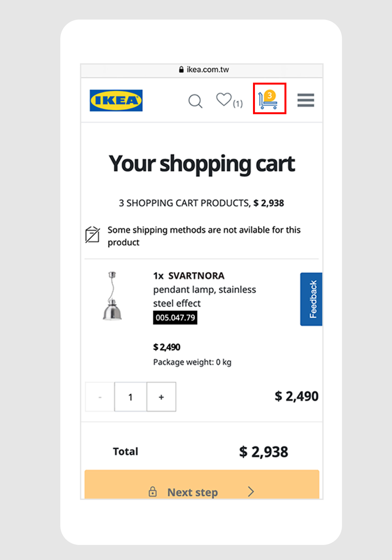This screenshot has height=560, width=392.
Task: Click the pendant lamp thumbnail
Action: pos(112,296)
